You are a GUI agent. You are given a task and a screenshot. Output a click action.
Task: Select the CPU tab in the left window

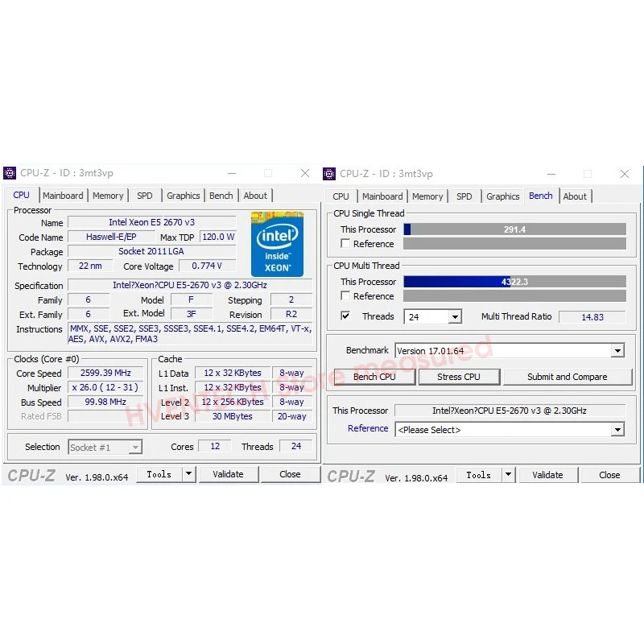coord(22,195)
